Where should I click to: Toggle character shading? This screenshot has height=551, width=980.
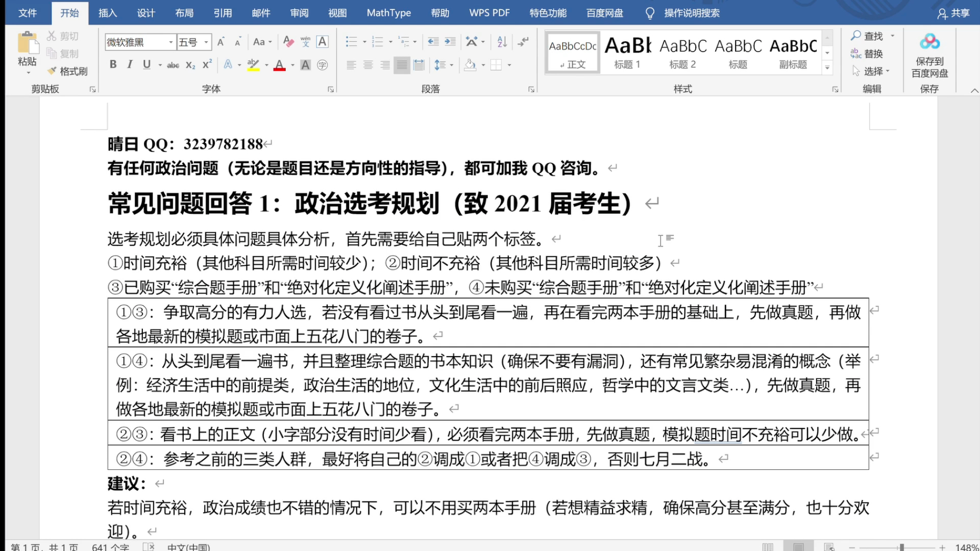pyautogui.click(x=305, y=65)
